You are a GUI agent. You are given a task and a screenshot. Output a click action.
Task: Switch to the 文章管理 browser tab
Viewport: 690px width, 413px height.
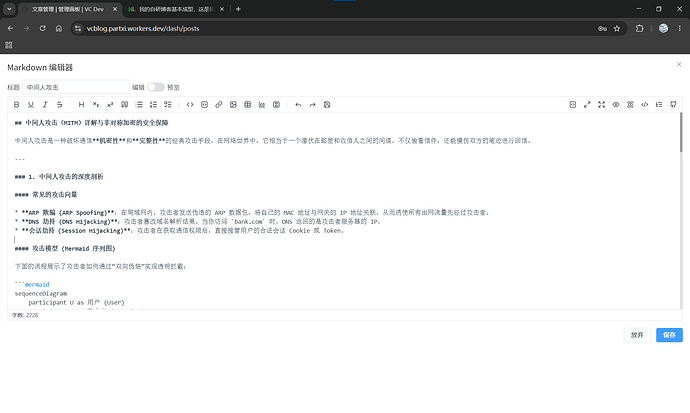click(x=68, y=9)
